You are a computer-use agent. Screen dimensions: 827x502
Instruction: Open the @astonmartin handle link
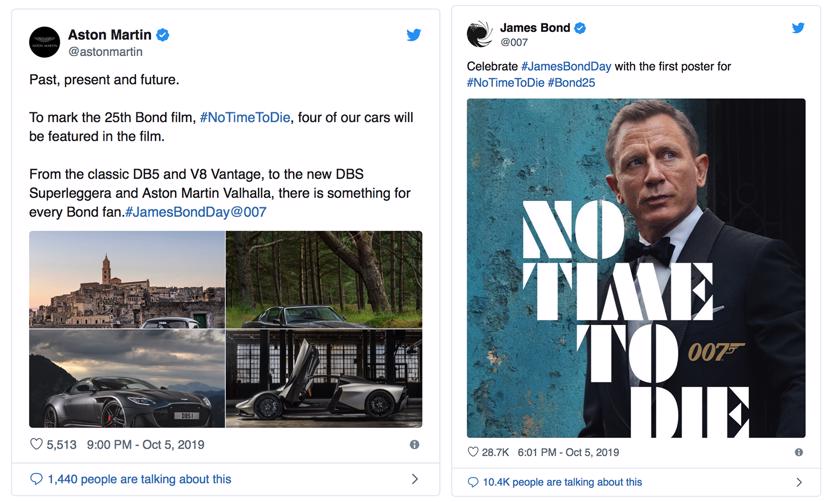pyautogui.click(x=105, y=52)
